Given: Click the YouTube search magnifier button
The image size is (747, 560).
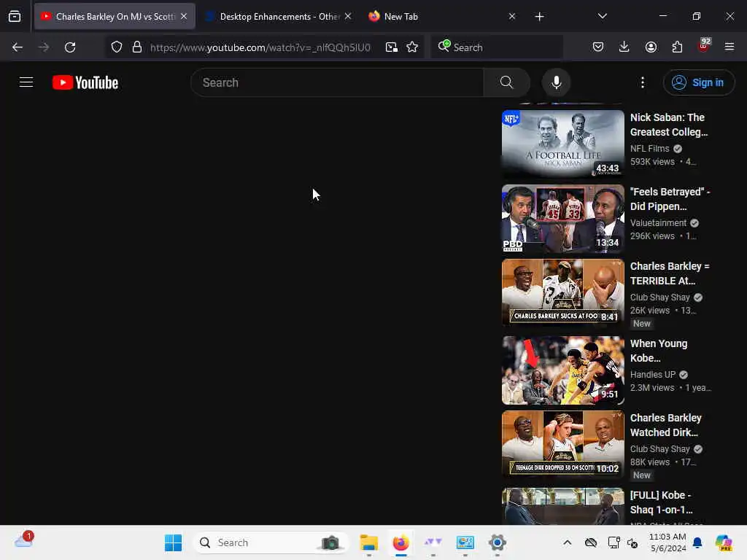Looking at the screenshot, I should tap(506, 82).
